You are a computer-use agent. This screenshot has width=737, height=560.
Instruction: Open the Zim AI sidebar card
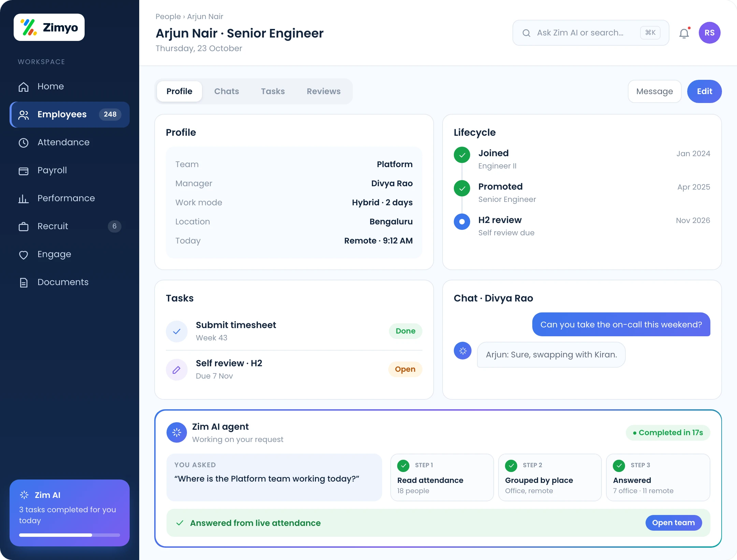[70, 513]
